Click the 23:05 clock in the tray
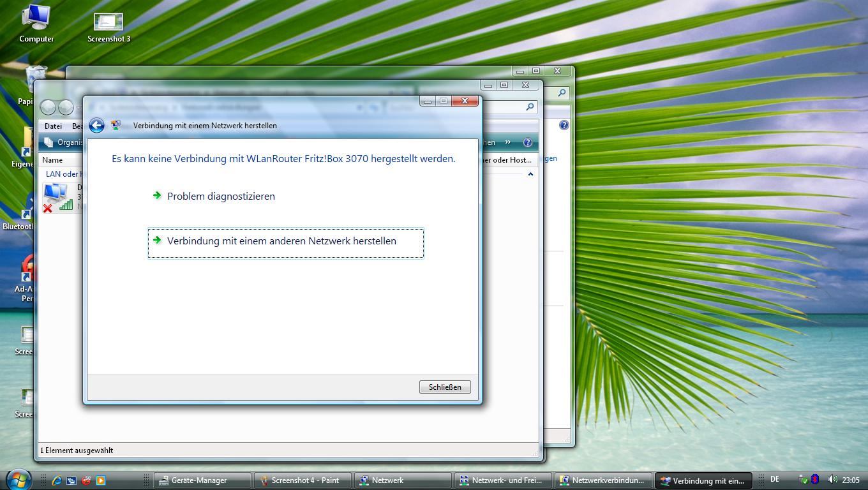The image size is (868, 490). coord(851,480)
